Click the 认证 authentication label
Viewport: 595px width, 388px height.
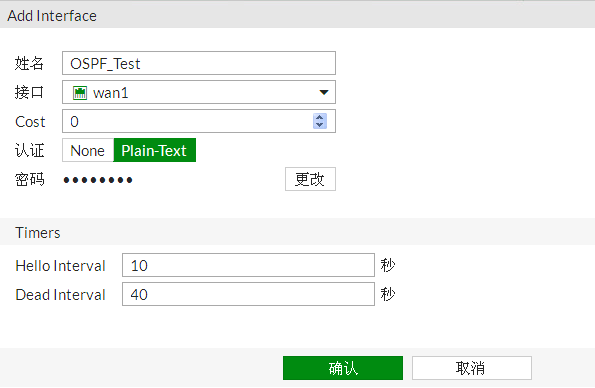pyautogui.click(x=30, y=150)
